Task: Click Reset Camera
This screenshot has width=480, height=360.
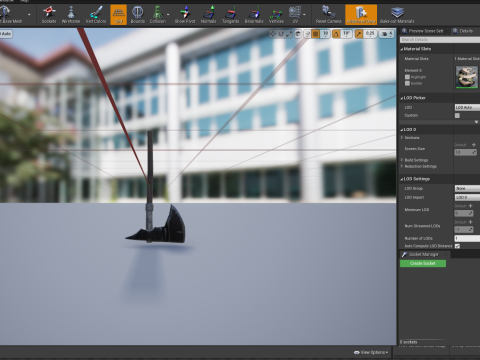Action: pos(328,15)
